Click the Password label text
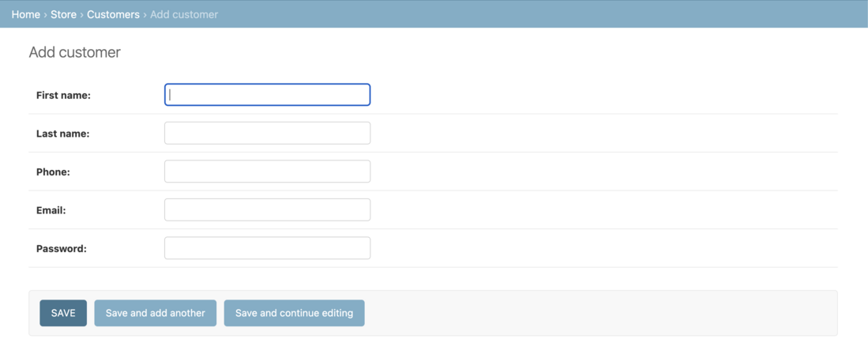The width and height of the screenshot is (868, 343). pos(61,249)
